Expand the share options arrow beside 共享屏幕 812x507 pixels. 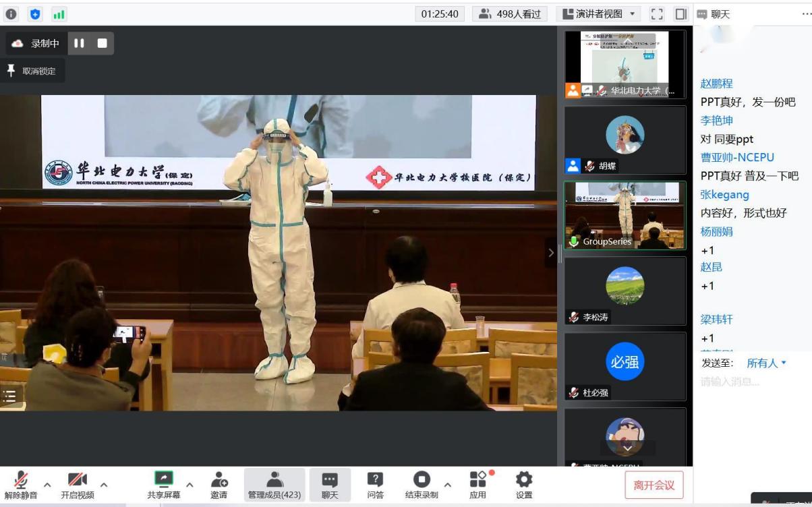(x=190, y=484)
